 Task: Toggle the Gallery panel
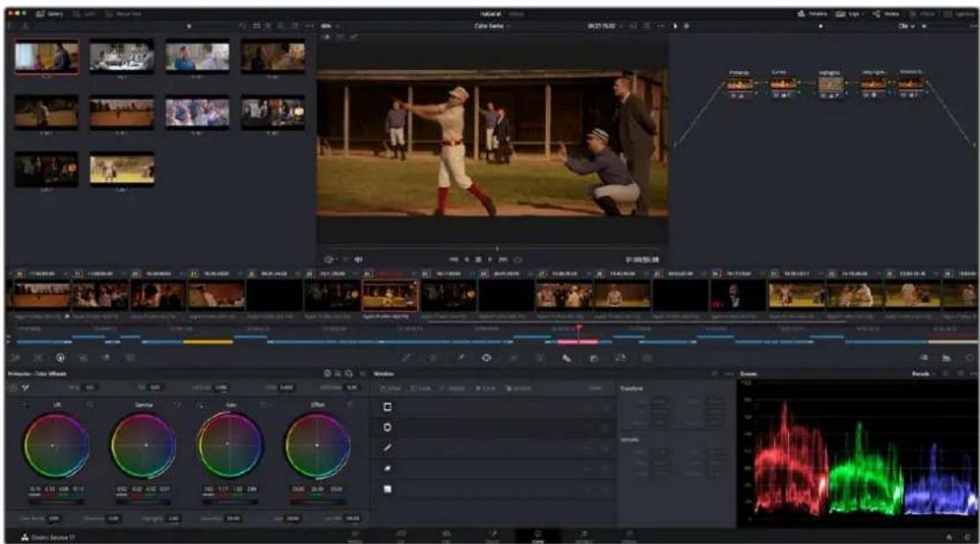pyautogui.click(x=49, y=14)
